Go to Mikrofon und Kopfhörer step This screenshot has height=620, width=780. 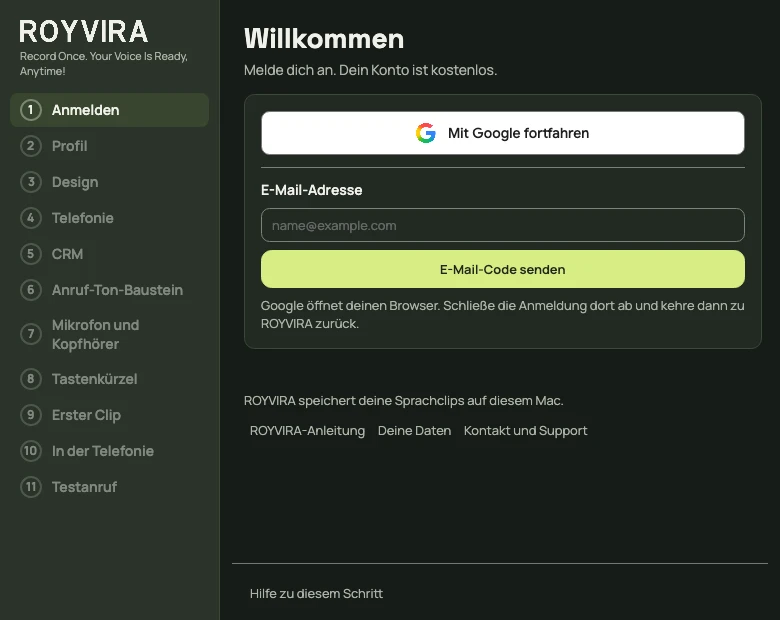109,334
